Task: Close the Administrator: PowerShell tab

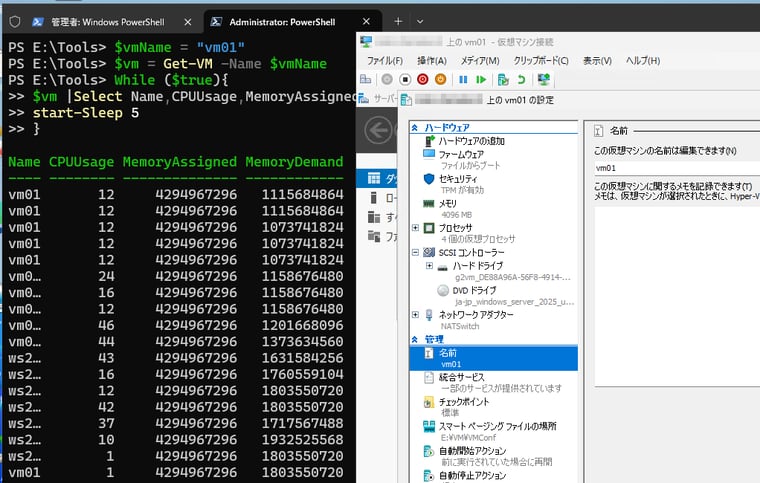Action: pos(366,21)
